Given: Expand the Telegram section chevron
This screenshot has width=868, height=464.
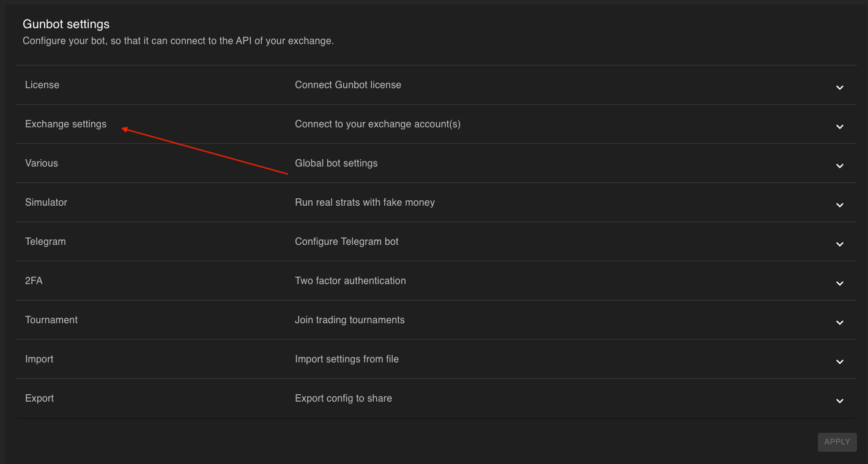Looking at the screenshot, I should (840, 244).
